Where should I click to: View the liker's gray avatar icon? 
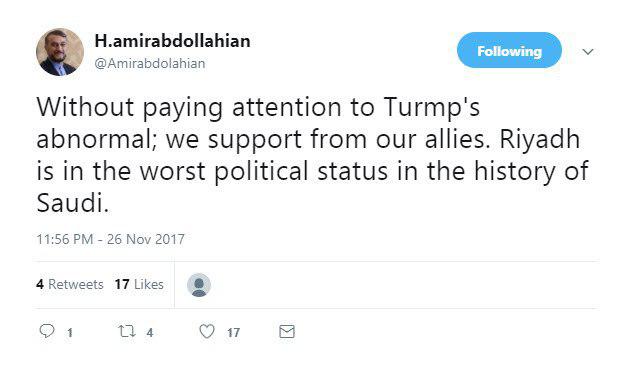[199, 285]
